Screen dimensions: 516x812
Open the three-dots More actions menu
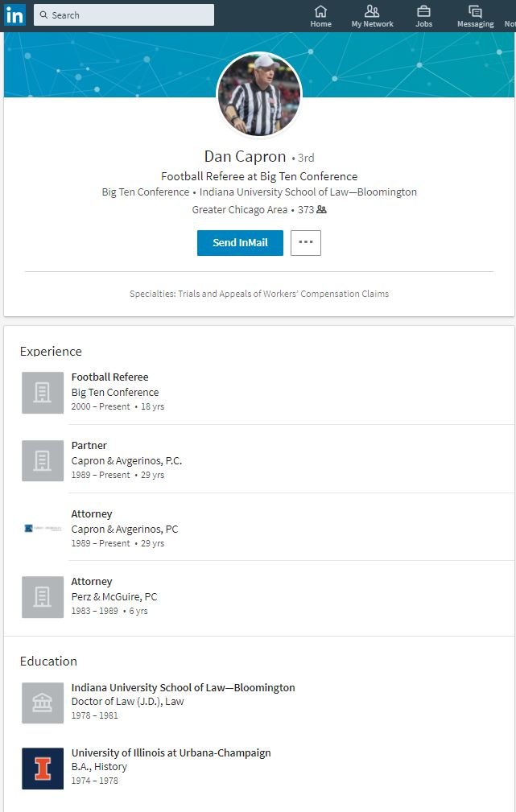point(306,243)
